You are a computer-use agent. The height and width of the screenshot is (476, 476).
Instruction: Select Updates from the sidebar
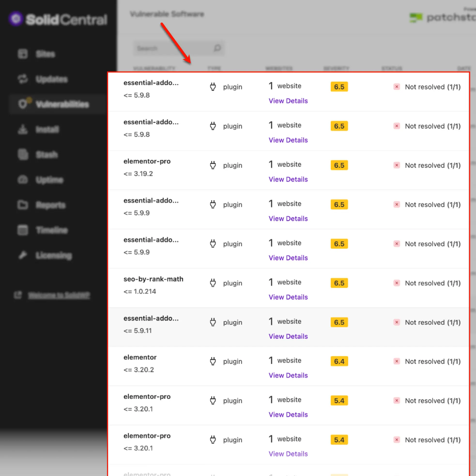point(52,79)
